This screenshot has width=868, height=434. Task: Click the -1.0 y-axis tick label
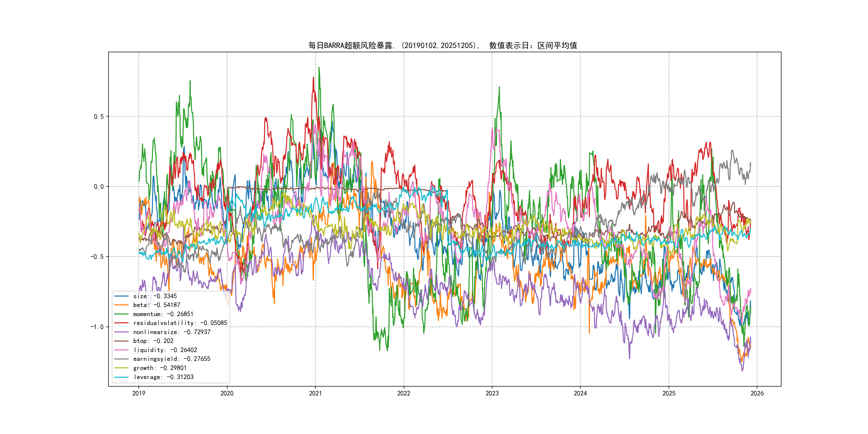pyautogui.click(x=97, y=327)
